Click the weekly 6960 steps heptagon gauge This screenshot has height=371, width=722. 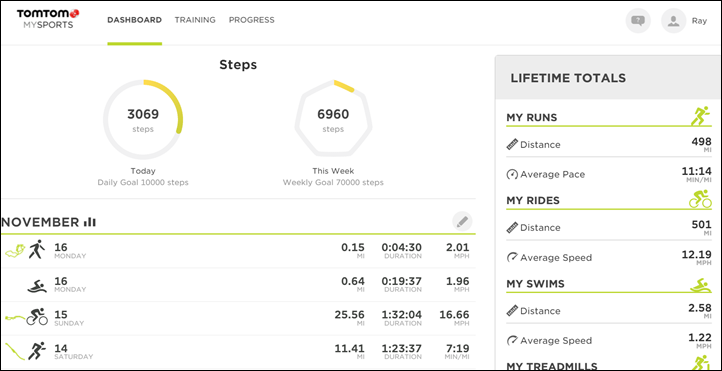tap(333, 120)
